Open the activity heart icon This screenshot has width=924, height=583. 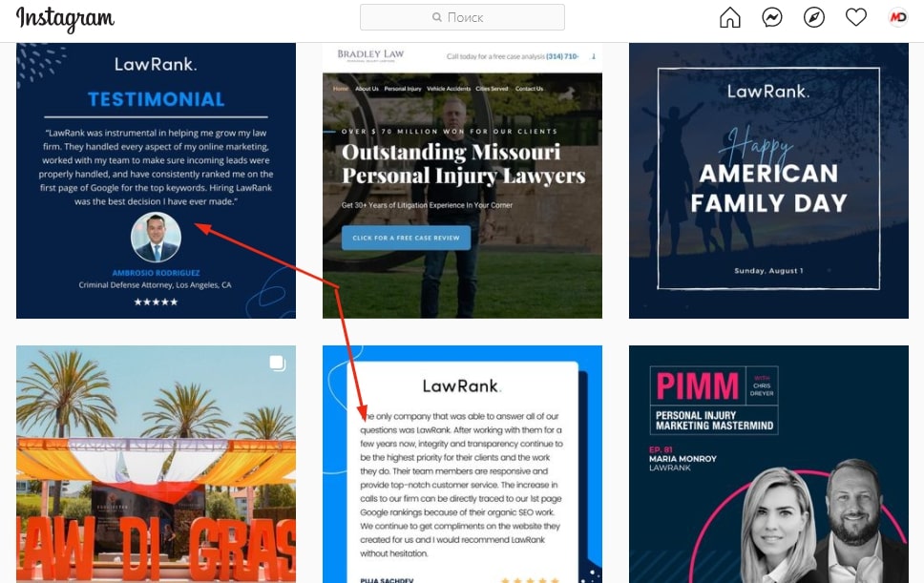click(x=855, y=17)
